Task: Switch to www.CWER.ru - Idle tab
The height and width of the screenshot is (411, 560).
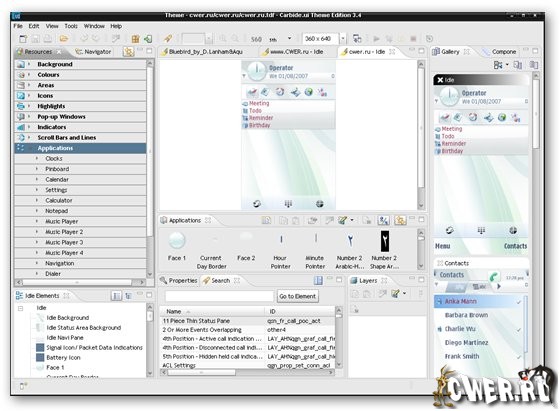Action: pyautogui.click(x=293, y=52)
